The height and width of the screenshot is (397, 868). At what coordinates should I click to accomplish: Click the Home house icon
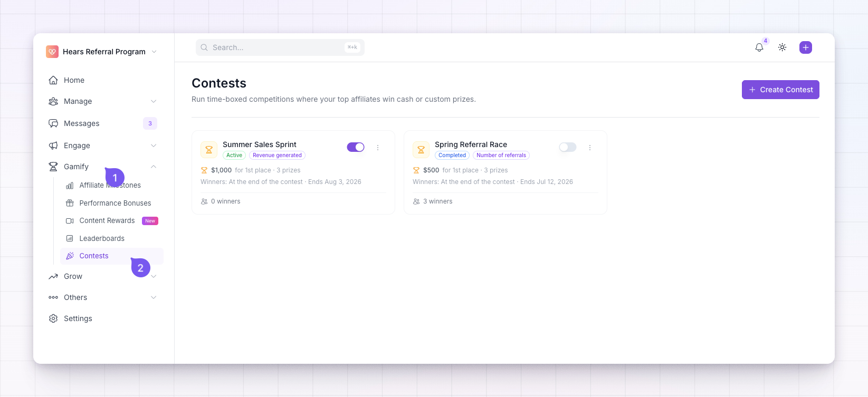point(53,80)
